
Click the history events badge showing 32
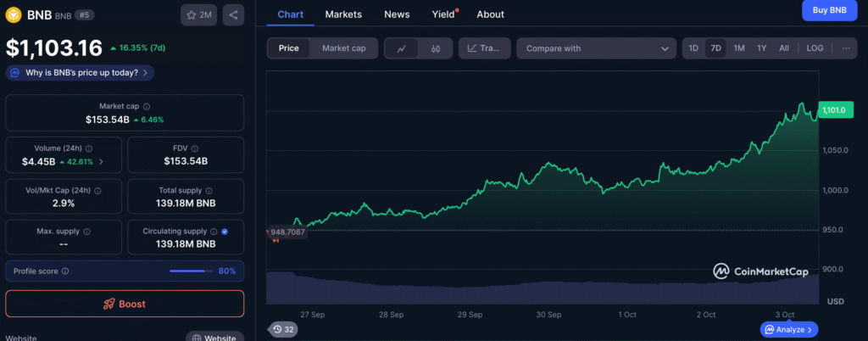(283, 330)
